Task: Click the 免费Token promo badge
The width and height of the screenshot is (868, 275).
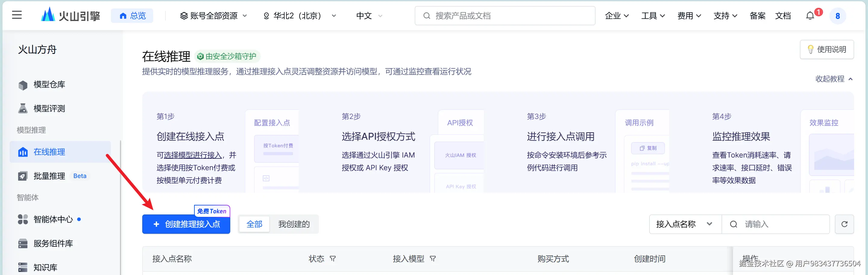Action: (212, 211)
